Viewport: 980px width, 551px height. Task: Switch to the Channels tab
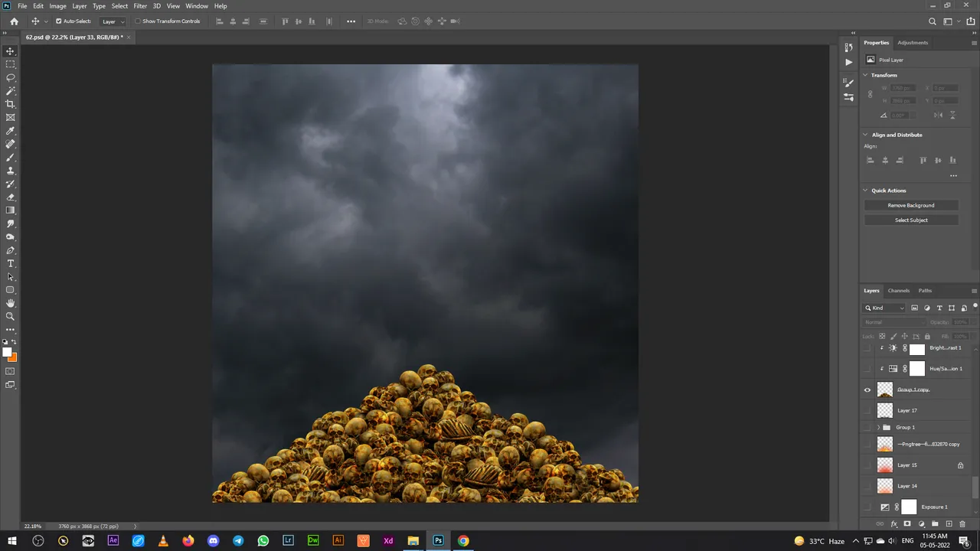898,291
